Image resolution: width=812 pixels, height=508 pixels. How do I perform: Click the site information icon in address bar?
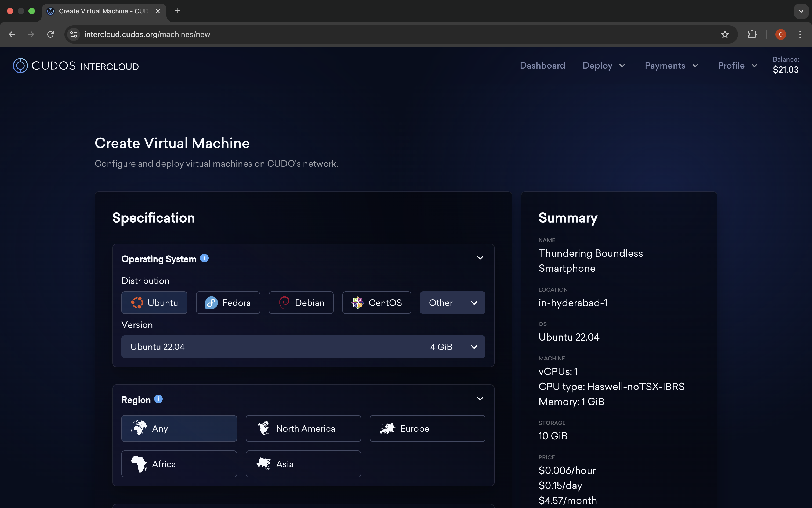(74, 34)
